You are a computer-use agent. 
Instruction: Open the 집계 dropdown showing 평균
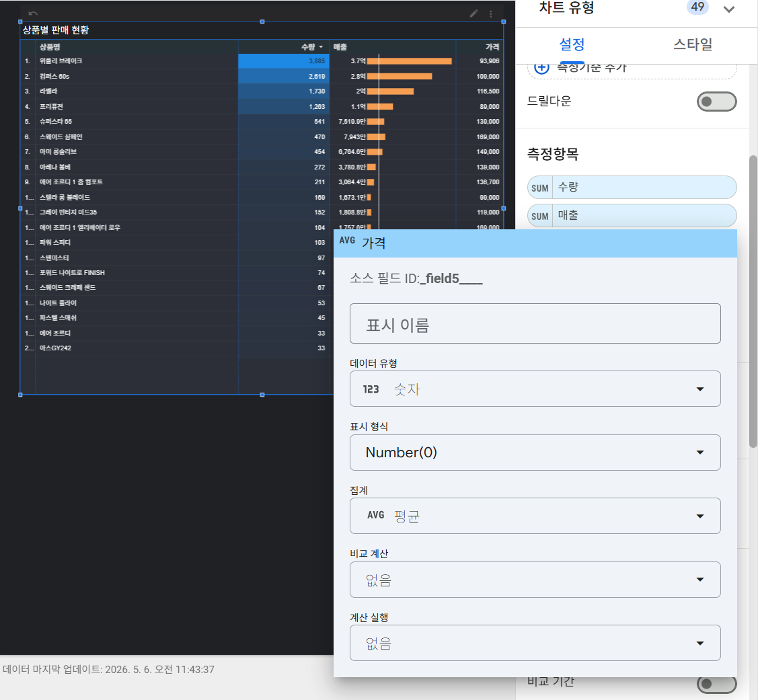click(x=535, y=516)
